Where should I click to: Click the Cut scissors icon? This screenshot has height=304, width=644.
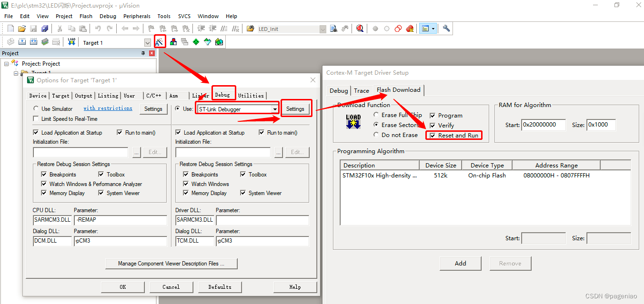[x=60, y=29]
